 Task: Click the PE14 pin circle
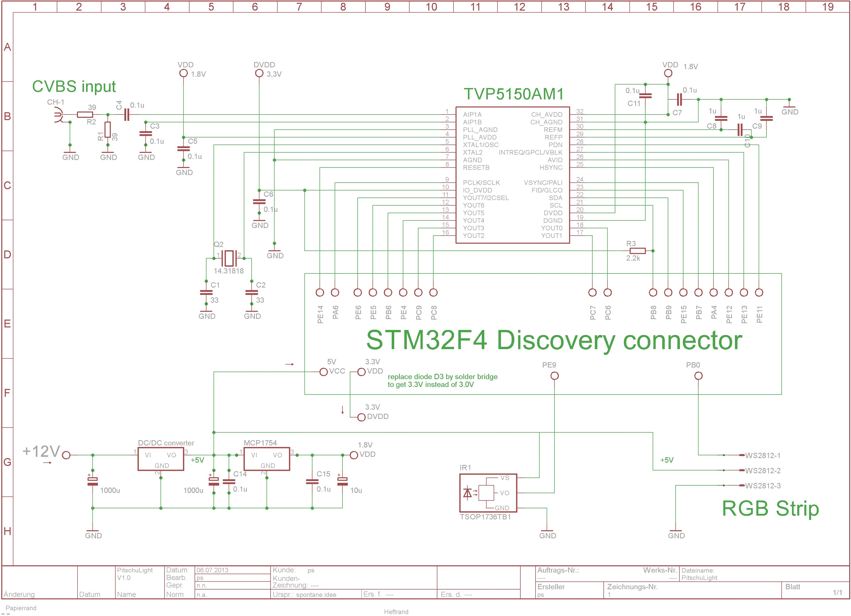(320, 292)
